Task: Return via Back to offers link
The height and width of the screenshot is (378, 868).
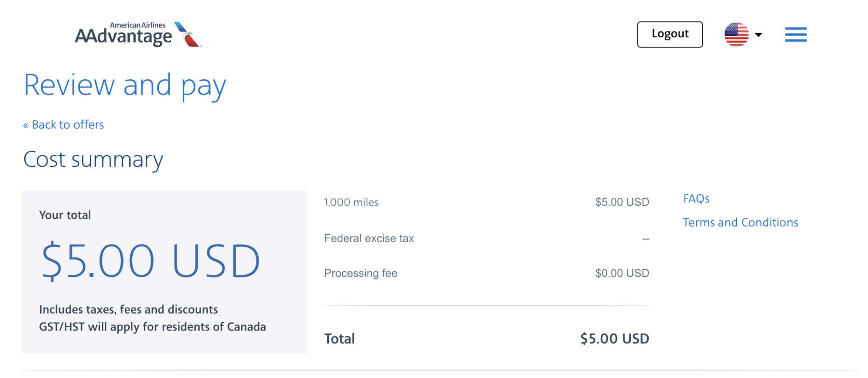Action: [63, 124]
